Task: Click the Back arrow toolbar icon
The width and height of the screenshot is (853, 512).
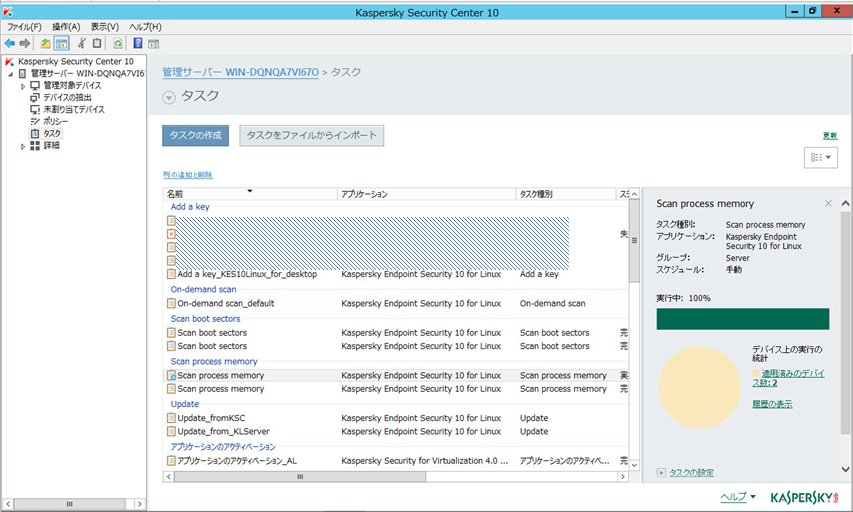Action: [9, 44]
